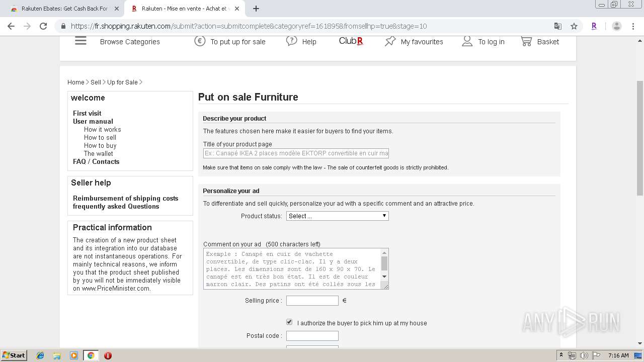Click the secure padlock icon in address bar
644x362 pixels.
click(x=63, y=26)
